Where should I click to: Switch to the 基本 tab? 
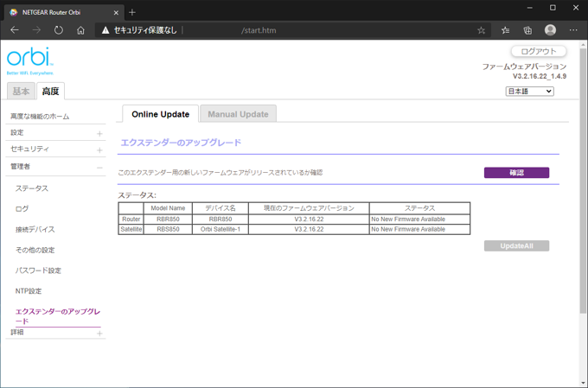tap(21, 91)
